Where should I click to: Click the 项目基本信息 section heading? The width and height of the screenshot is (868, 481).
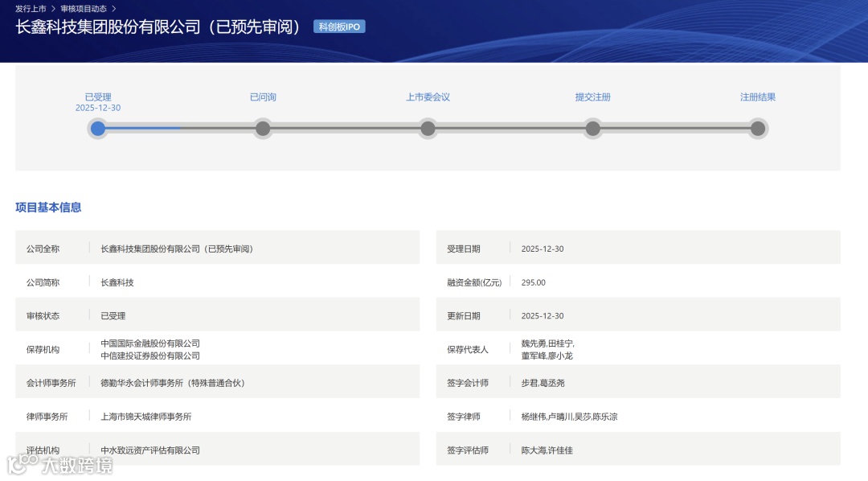pos(48,208)
